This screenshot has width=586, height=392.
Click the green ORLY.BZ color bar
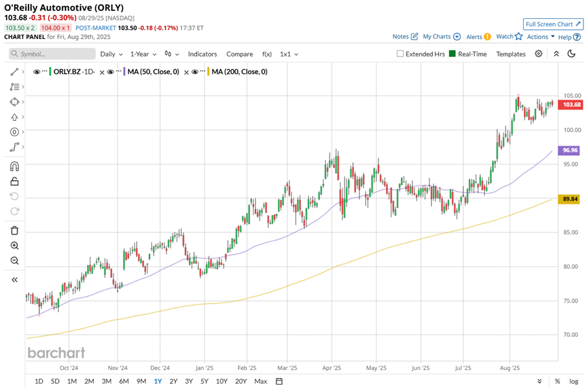(50, 71)
